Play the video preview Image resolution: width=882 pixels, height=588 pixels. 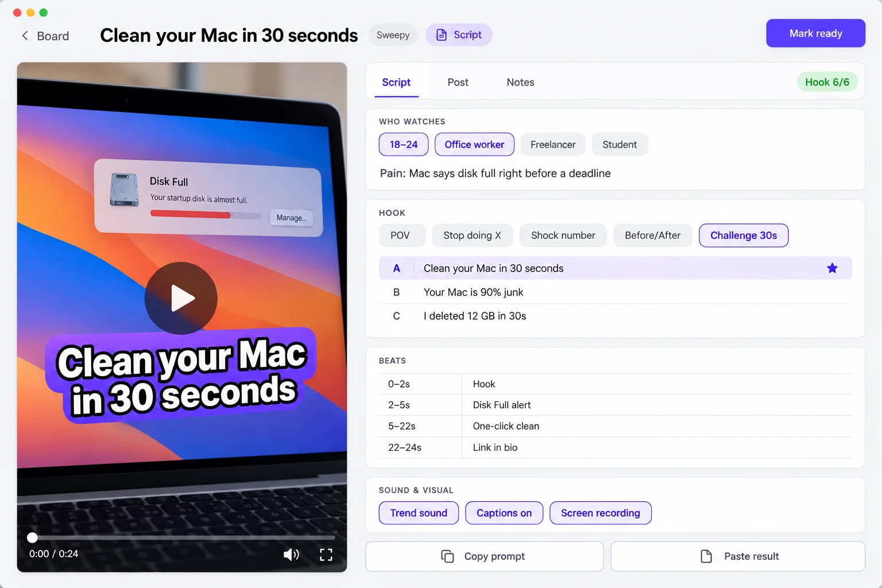tap(181, 298)
